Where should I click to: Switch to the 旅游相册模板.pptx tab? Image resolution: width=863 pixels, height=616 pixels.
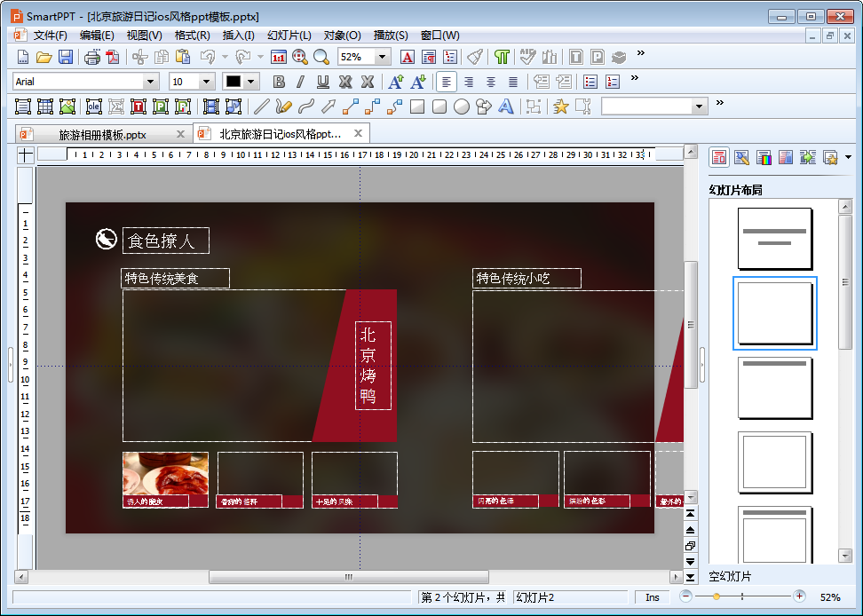tap(102, 135)
